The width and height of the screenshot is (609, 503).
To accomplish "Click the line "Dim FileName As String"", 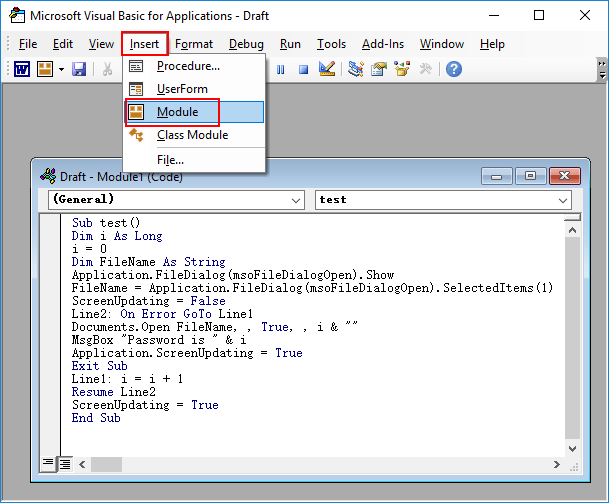I will pos(148,262).
